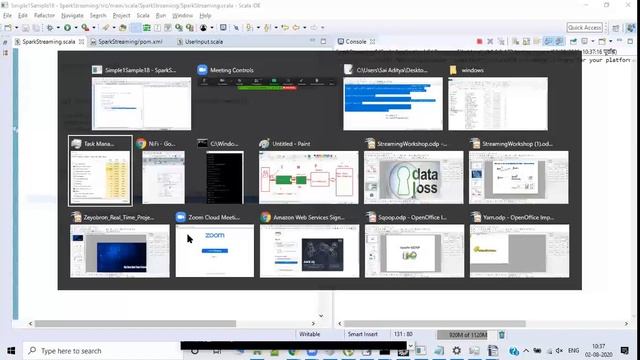The image size is (640, 360).
Task: Select the StreamingWorkshop (1).odp thumbnail
Action: click(519, 178)
